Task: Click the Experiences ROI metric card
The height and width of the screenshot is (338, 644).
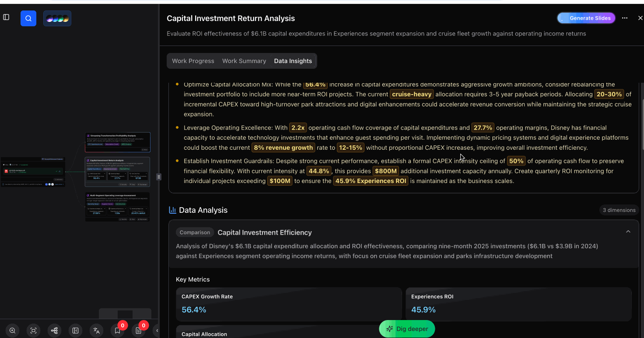Action: coord(518,304)
